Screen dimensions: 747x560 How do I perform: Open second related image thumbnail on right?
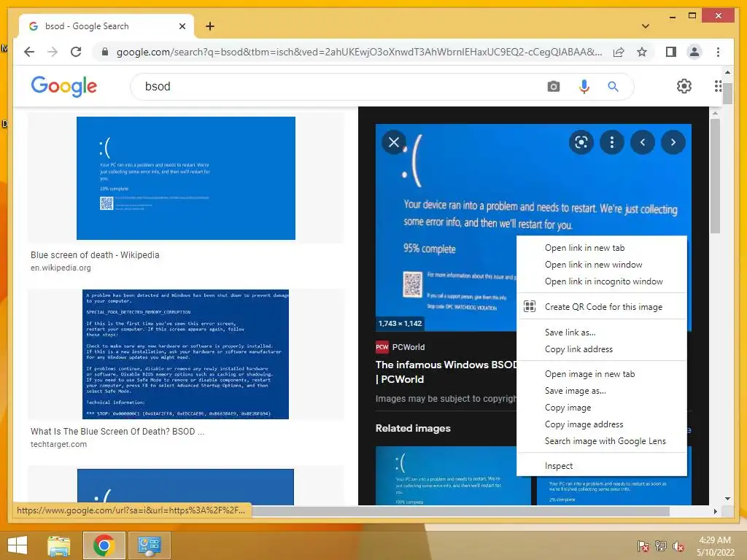pyautogui.click(x=614, y=490)
